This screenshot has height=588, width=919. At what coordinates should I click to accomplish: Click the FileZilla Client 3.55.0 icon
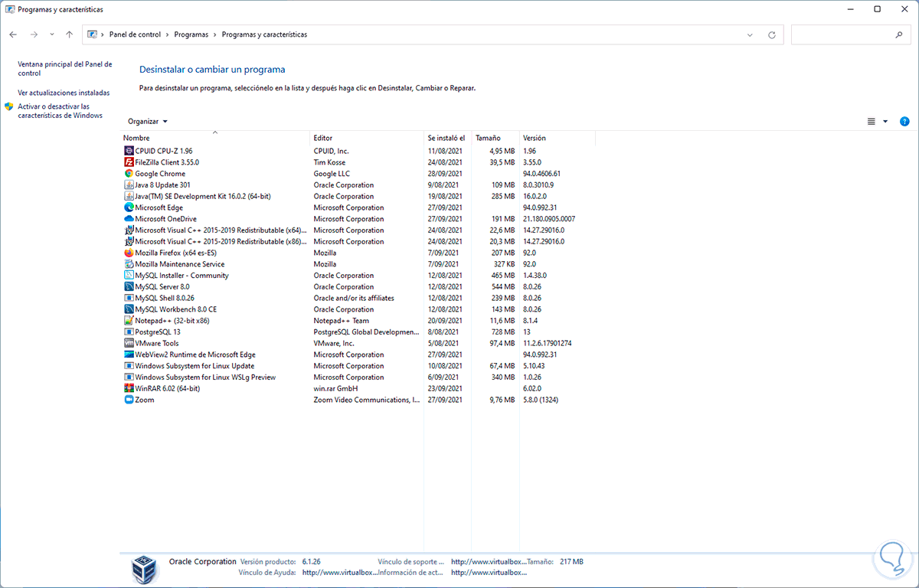[129, 162]
